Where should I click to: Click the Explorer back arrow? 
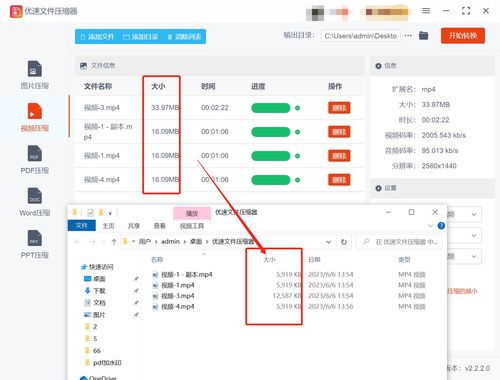77,242
